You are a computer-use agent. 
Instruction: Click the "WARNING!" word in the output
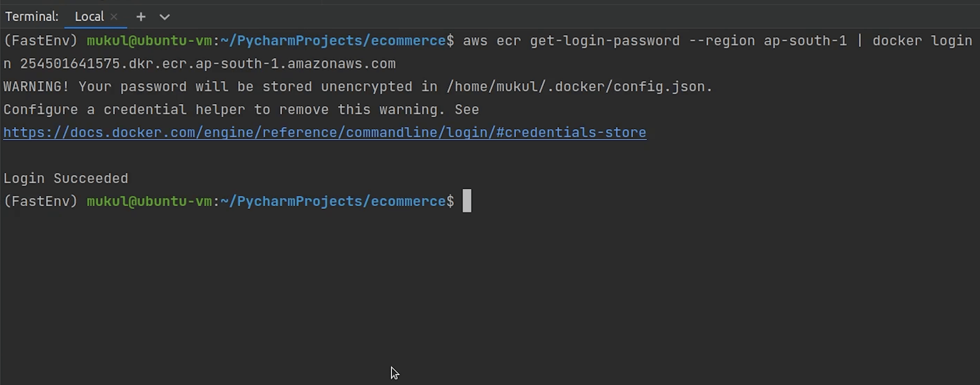point(36,87)
